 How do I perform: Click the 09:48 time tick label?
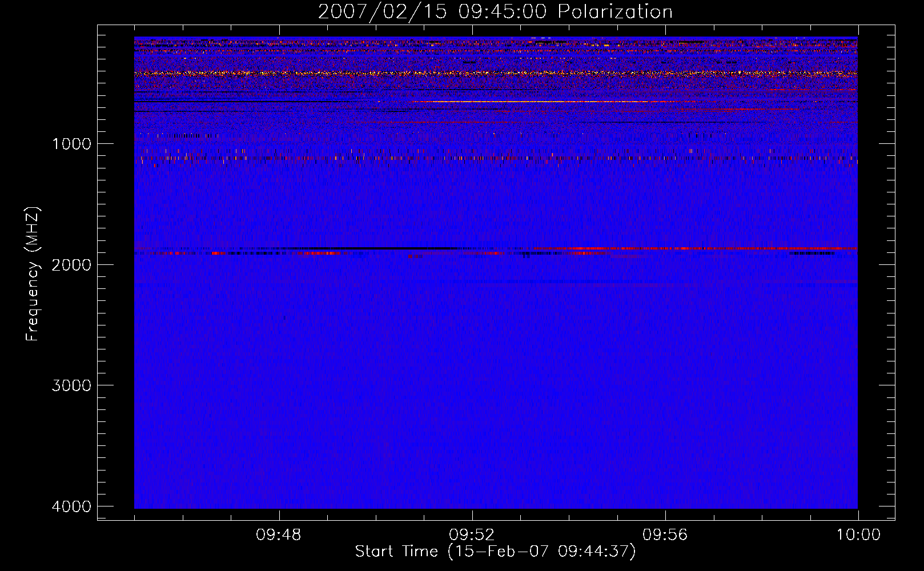pyautogui.click(x=279, y=535)
